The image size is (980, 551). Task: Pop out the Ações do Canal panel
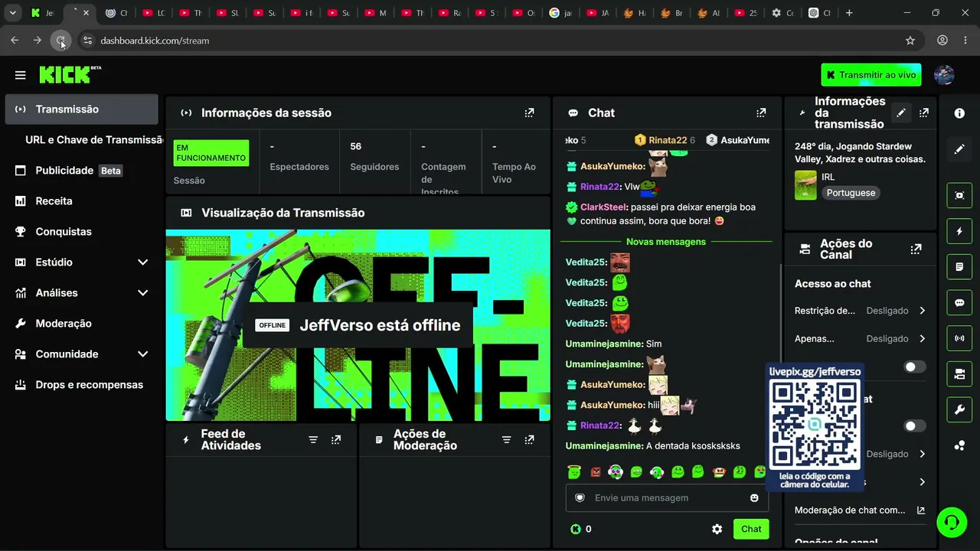916,249
